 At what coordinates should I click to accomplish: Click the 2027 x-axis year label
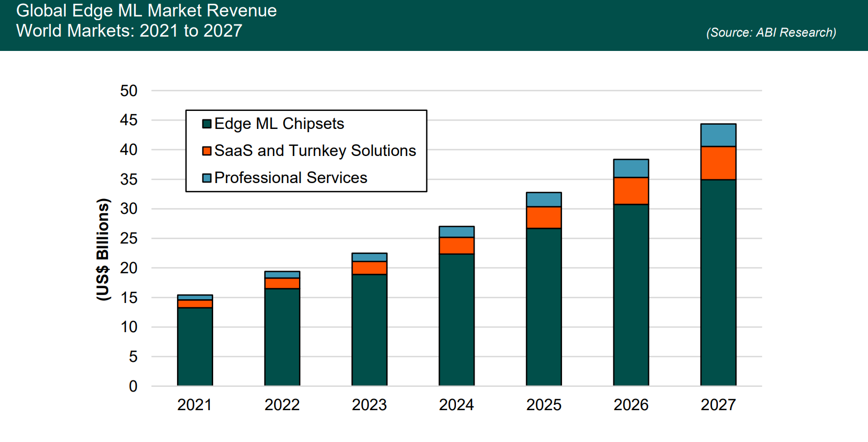(718, 405)
